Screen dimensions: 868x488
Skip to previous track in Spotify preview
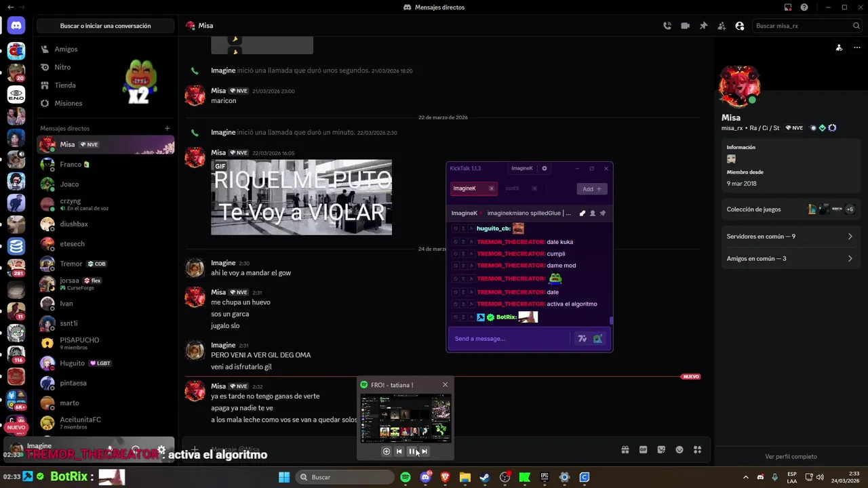(399, 451)
